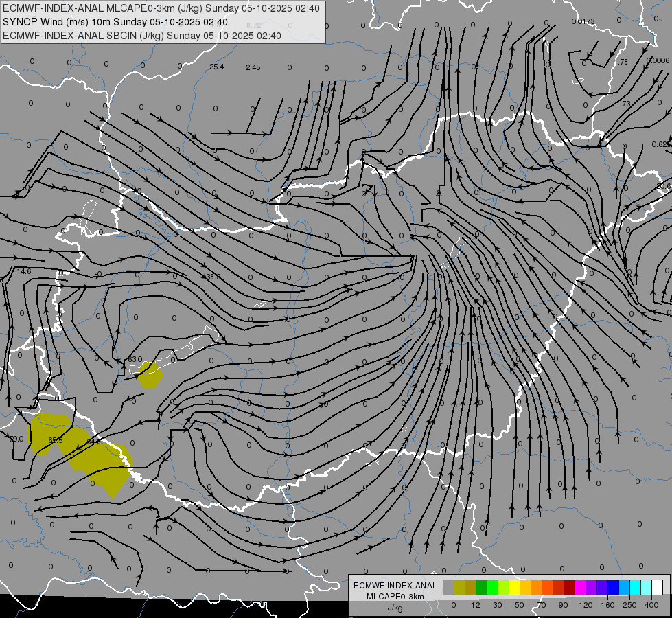Click the map value 0.0006
672x618 pixels.
click(x=658, y=60)
